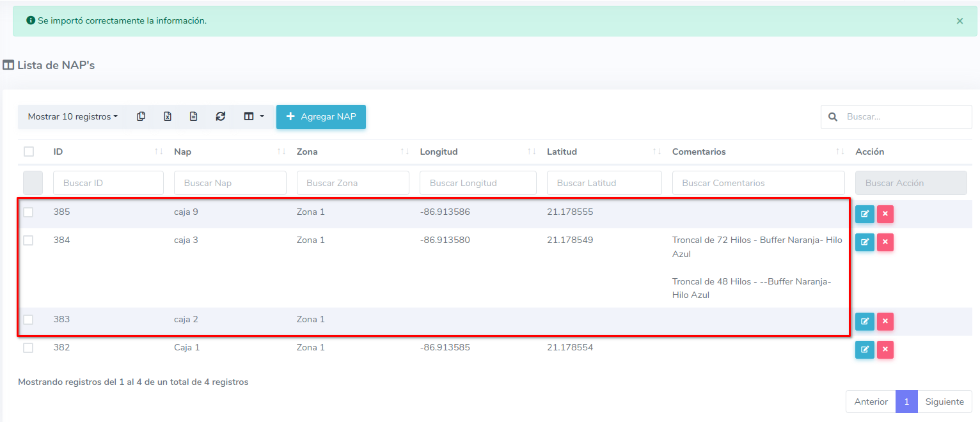Click the Agregar NAP button

(x=321, y=116)
